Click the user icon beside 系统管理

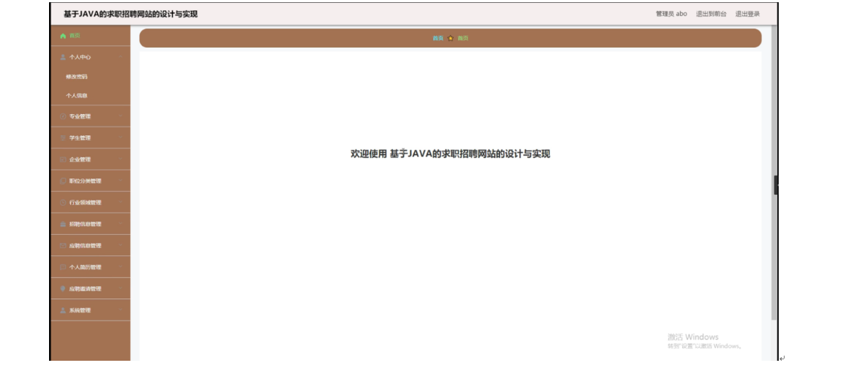(x=63, y=311)
